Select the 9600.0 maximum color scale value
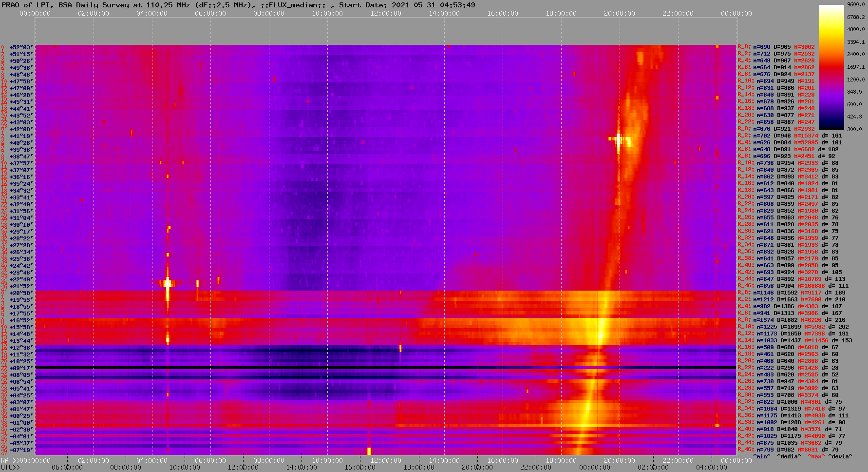The width and height of the screenshot is (868, 472). pyautogui.click(x=856, y=4)
